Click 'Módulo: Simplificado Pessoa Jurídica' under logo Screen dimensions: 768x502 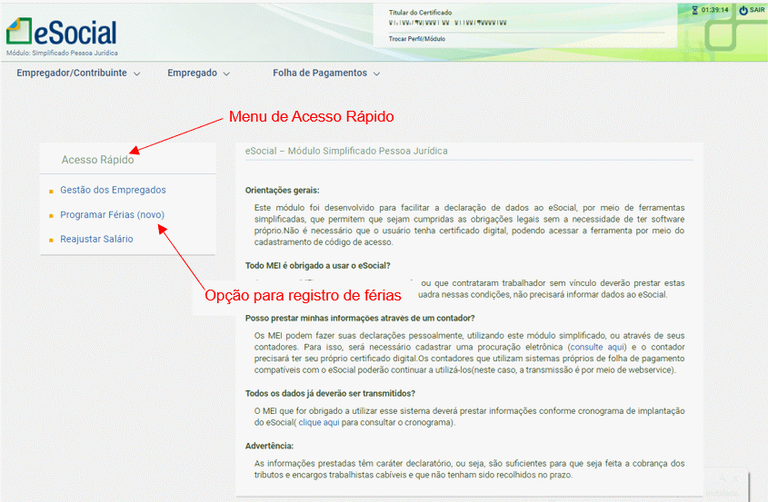[62, 53]
